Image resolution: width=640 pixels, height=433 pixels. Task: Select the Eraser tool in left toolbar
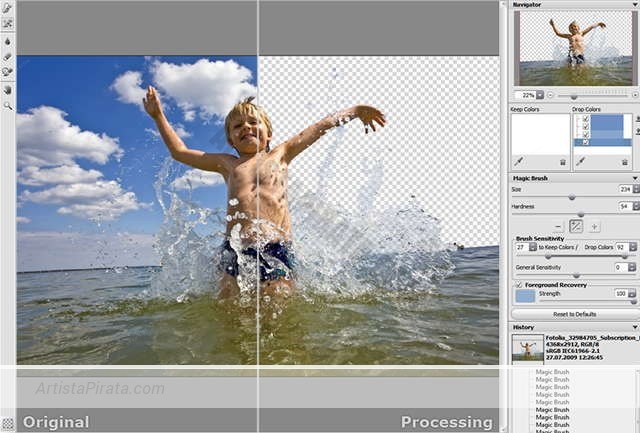8,57
